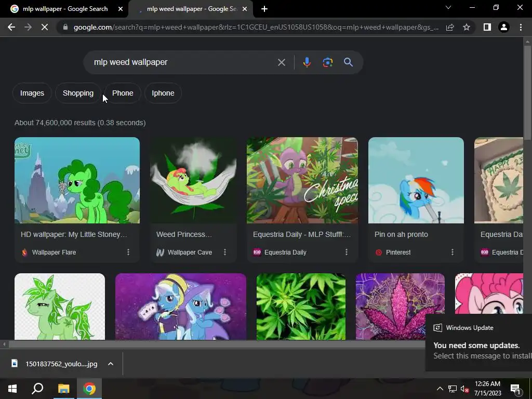The width and height of the screenshot is (532, 399).
Task: Open File Explorer from the taskbar
Action: (63, 389)
